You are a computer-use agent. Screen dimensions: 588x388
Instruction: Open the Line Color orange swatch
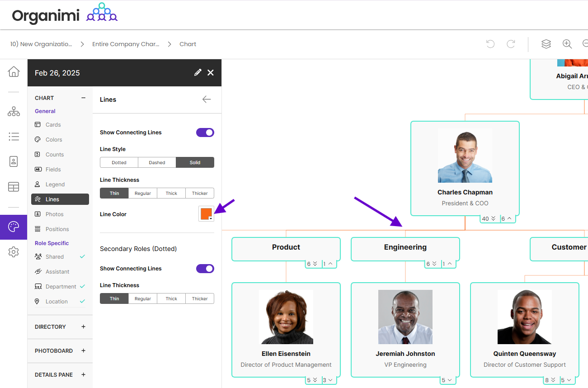pos(206,214)
